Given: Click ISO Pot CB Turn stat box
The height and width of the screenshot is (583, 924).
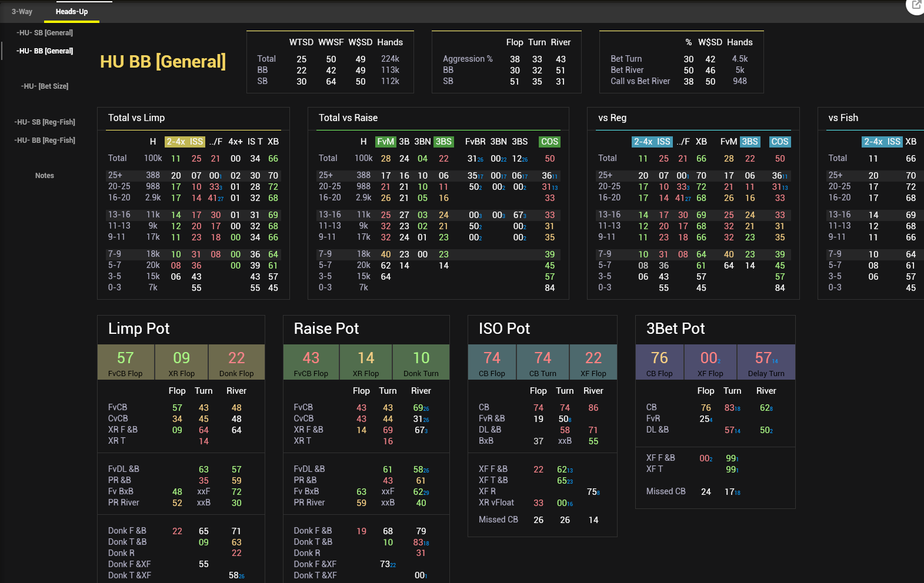Looking at the screenshot, I should [x=542, y=363].
